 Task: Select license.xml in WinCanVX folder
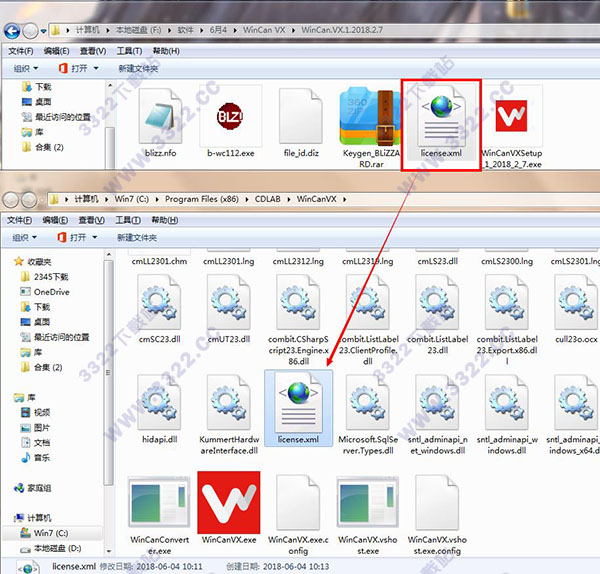tap(298, 408)
